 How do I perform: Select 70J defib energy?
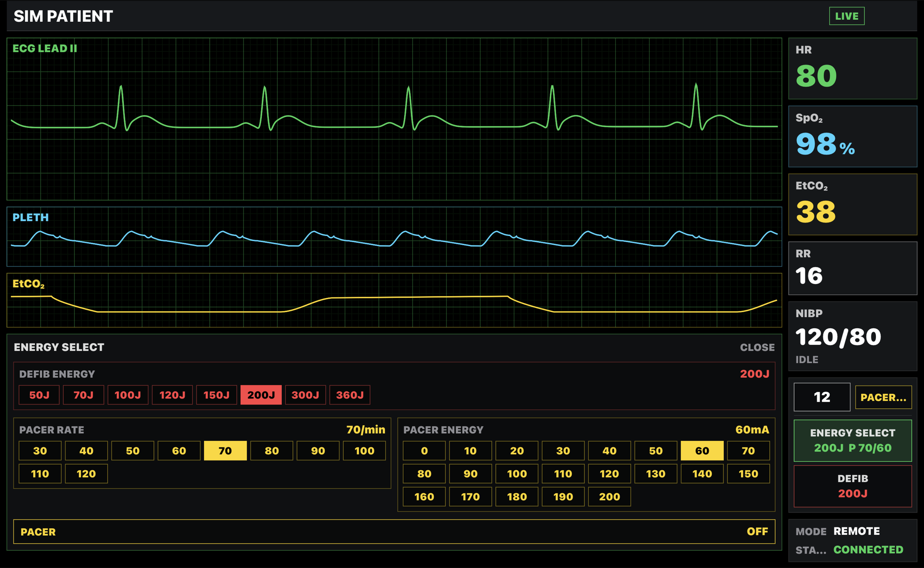click(84, 395)
